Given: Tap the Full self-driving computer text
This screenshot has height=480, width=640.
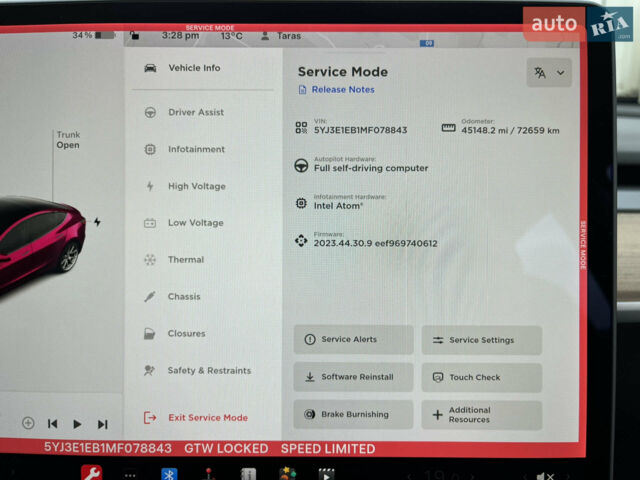Looking at the screenshot, I should pos(371,168).
